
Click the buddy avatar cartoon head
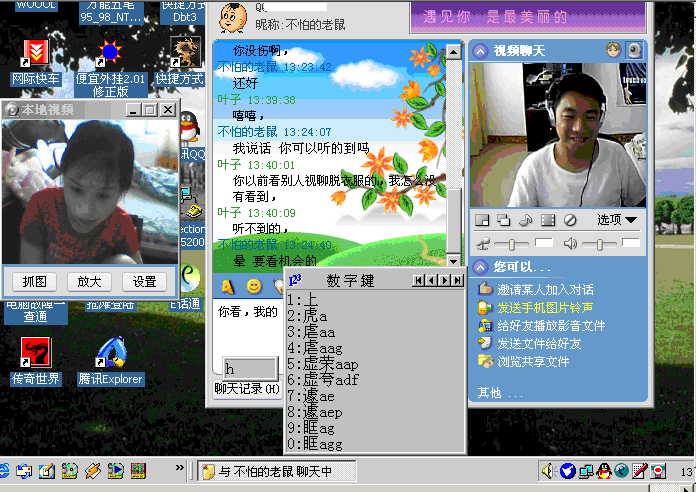click(x=233, y=18)
